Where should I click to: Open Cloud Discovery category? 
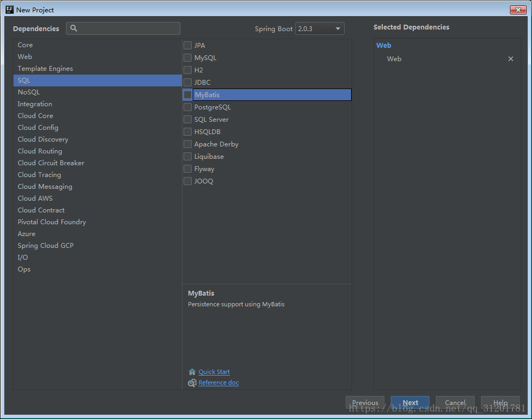point(97,139)
